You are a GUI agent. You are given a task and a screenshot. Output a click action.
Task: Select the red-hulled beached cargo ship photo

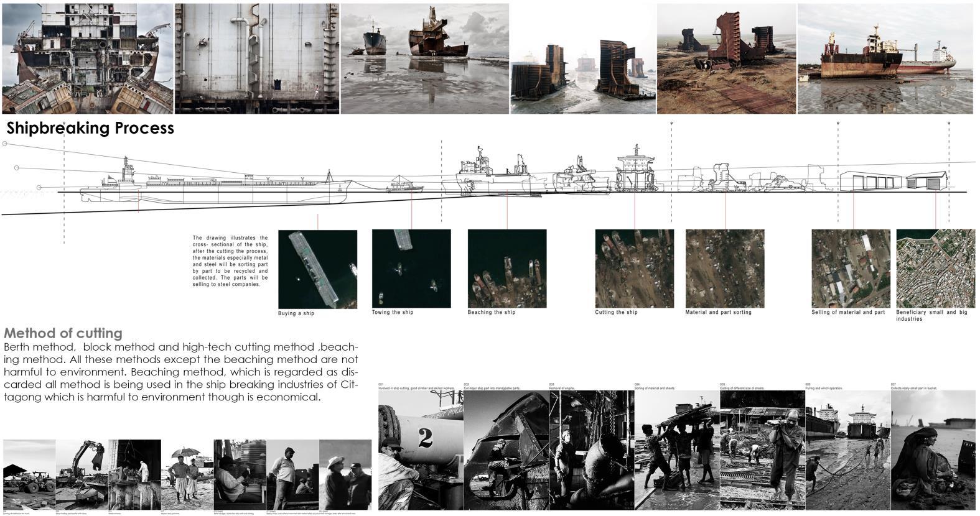point(885,58)
